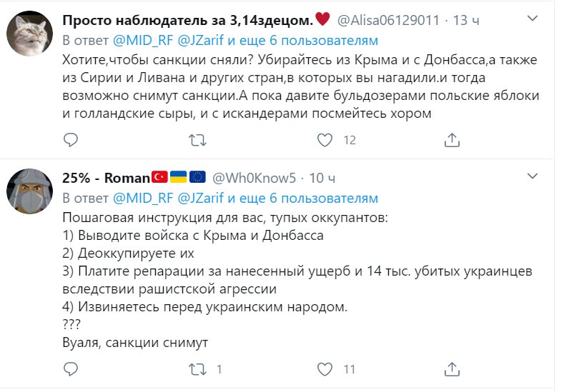Screen dimensions: 564x392
Task: Open the cat profile avatar
Action: (29, 34)
